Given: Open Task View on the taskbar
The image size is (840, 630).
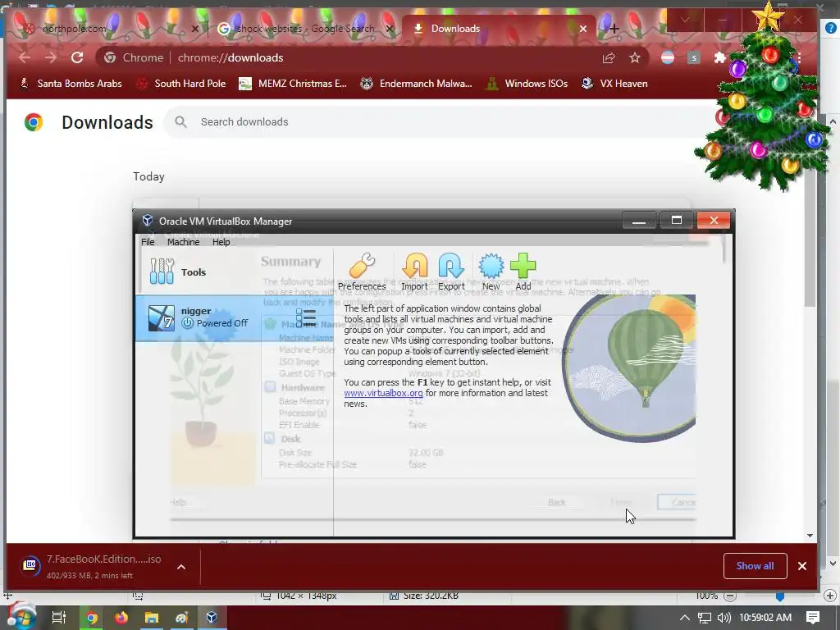Looking at the screenshot, I should [59, 618].
